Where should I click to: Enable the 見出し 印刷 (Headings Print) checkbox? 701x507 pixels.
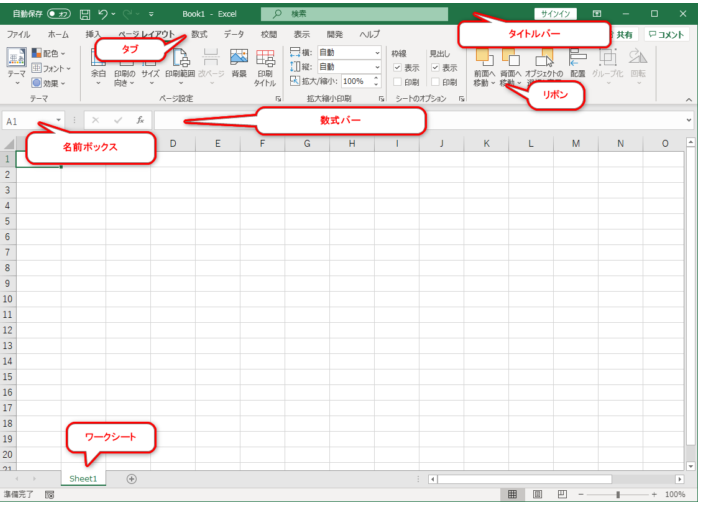(435, 82)
